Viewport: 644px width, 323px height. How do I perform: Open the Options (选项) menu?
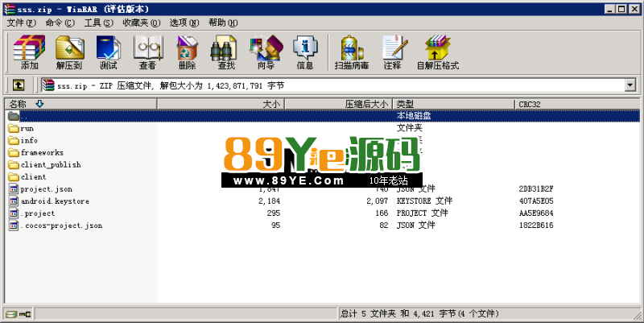click(x=184, y=23)
